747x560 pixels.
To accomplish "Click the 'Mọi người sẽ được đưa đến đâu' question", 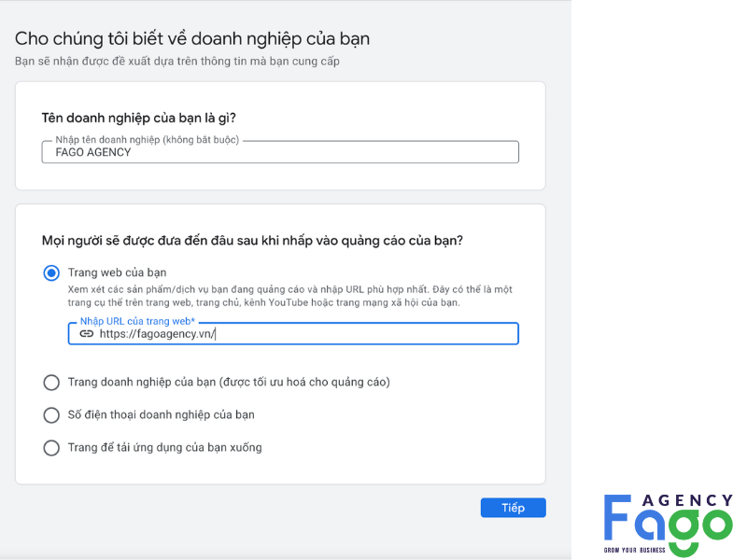I will [252, 241].
